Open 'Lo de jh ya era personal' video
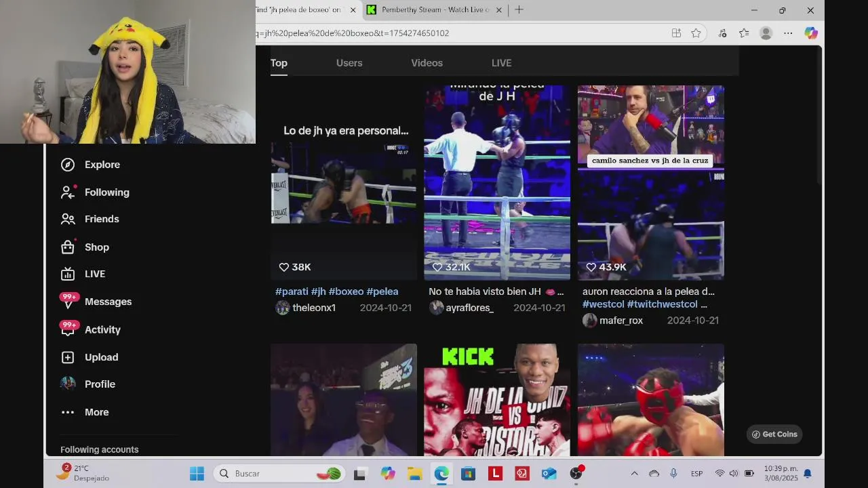 pos(344,182)
